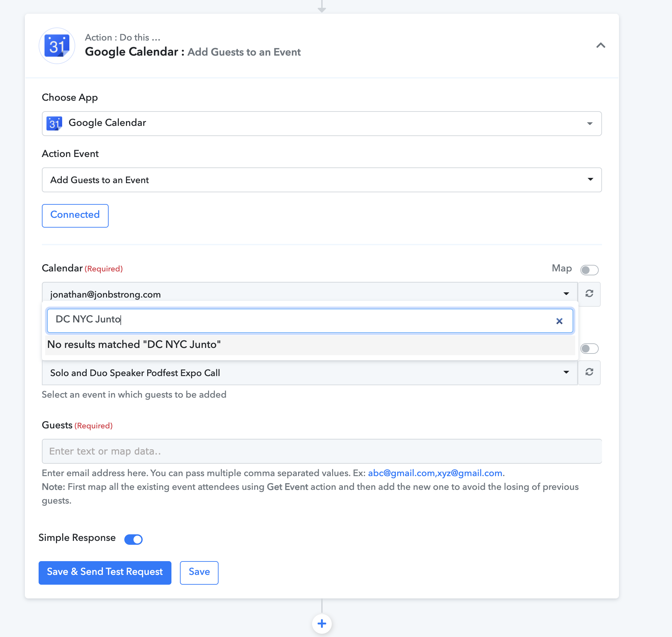Click the 'Select an event in which guests to be added' hint
This screenshot has height=637, width=672.
coord(134,395)
